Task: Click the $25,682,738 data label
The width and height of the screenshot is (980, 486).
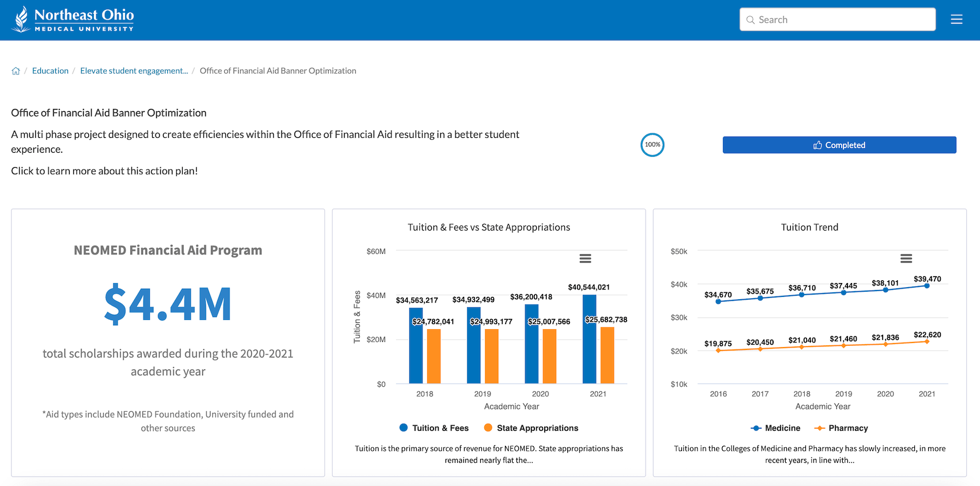Action: (606, 319)
